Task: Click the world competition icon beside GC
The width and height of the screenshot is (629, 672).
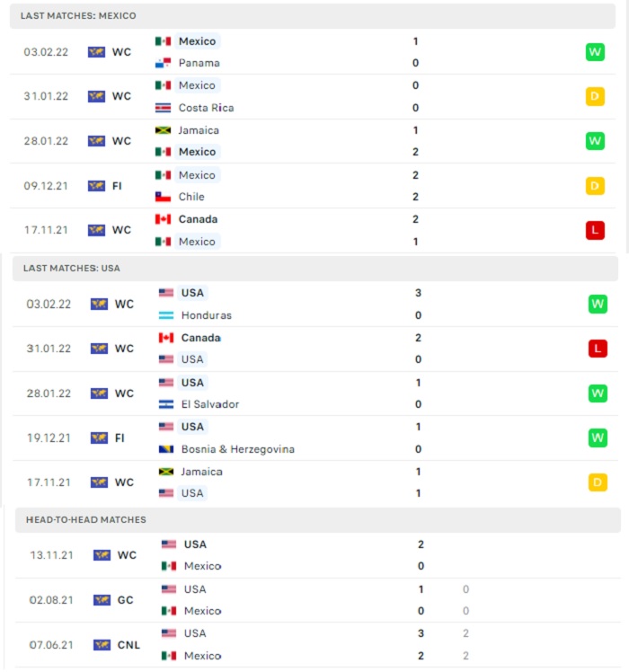Action: tap(102, 600)
